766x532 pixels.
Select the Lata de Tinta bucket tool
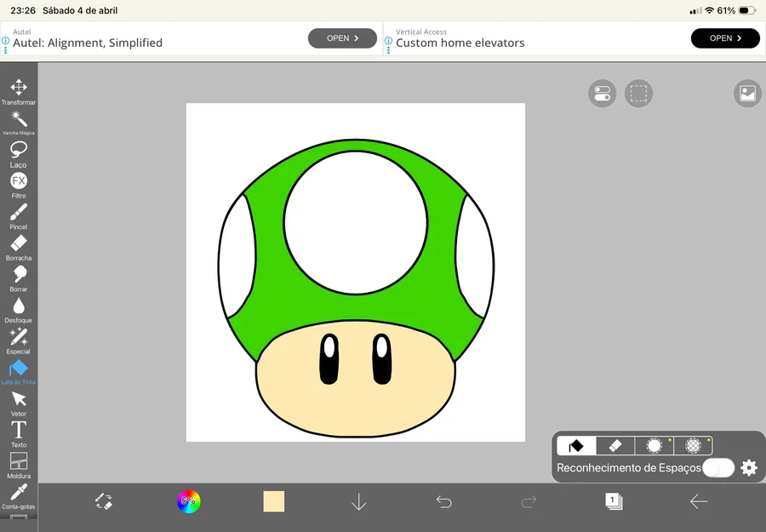[x=19, y=372]
